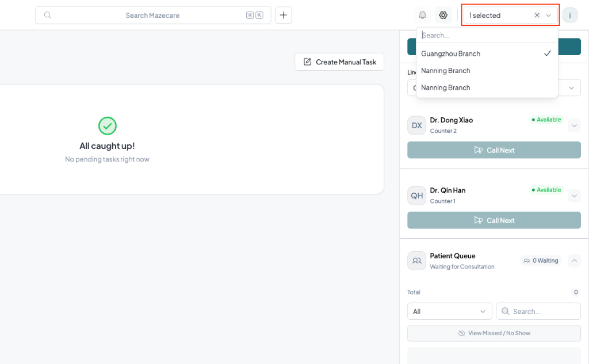Click the Counter 1 label
589x364 pixels.
(x=442, y=201)
